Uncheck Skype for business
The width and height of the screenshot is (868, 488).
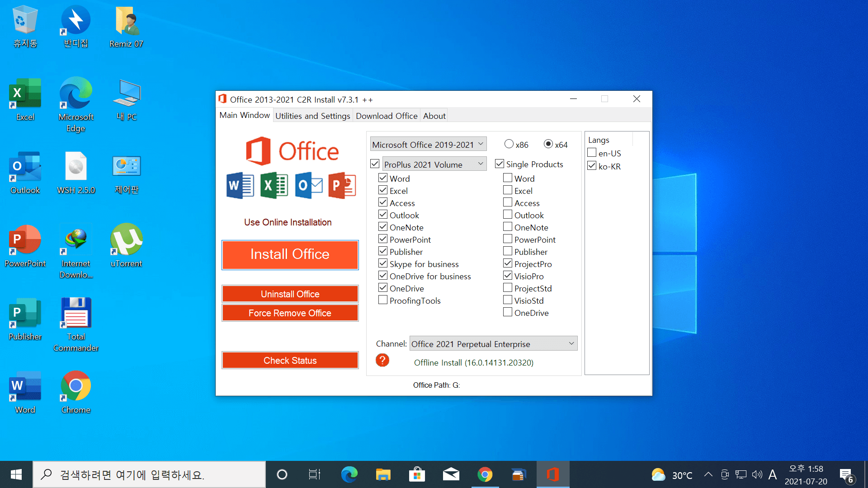click(x=383, y=263)
